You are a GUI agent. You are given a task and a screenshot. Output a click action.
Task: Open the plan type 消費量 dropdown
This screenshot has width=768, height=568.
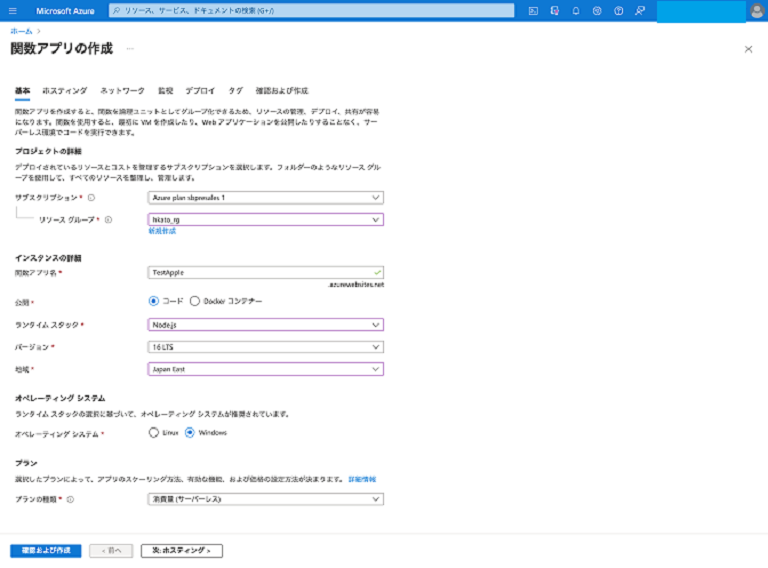[265, 499]
